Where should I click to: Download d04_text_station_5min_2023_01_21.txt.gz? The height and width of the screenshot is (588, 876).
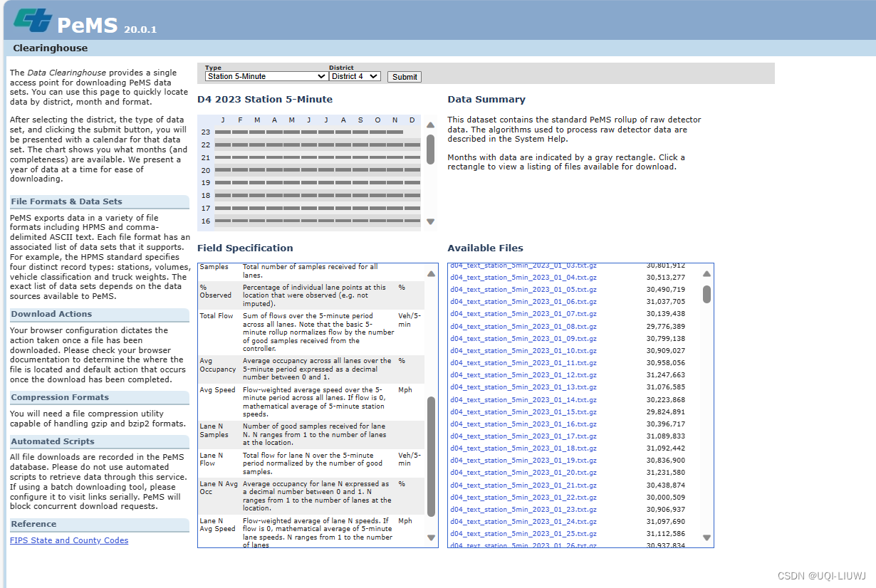pos(523,485)
